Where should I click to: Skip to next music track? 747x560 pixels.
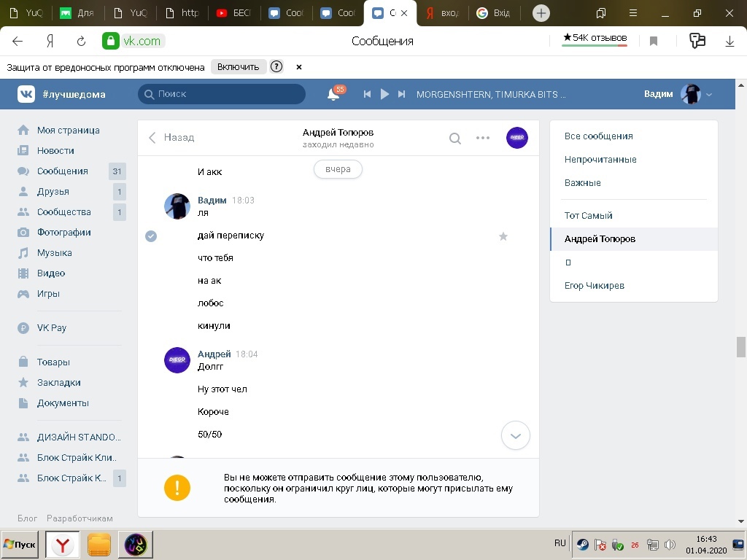click(x=401, y=94)
